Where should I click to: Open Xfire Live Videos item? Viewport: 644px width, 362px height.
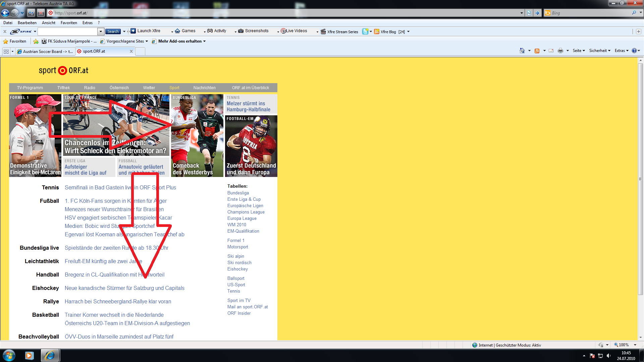tap(294, 31)
